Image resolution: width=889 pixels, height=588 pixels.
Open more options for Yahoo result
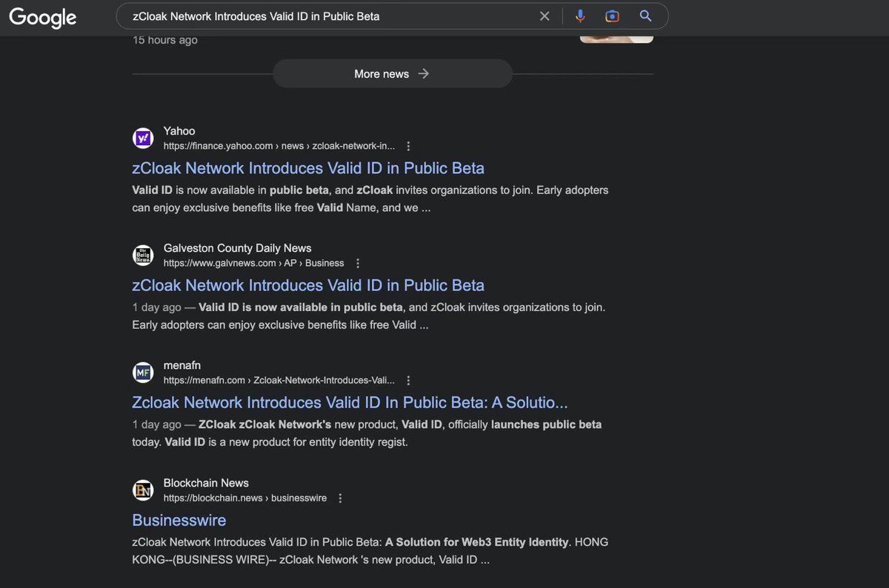408,146
